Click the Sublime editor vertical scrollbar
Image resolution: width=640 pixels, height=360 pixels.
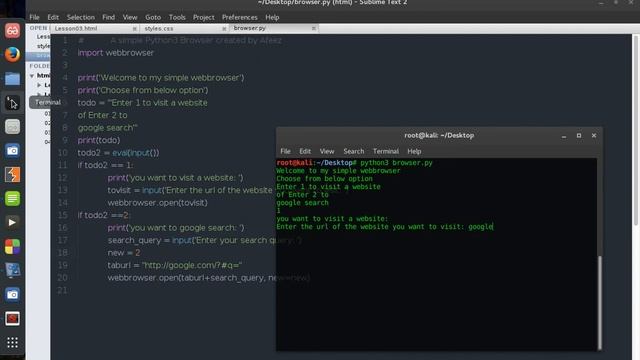636,130
